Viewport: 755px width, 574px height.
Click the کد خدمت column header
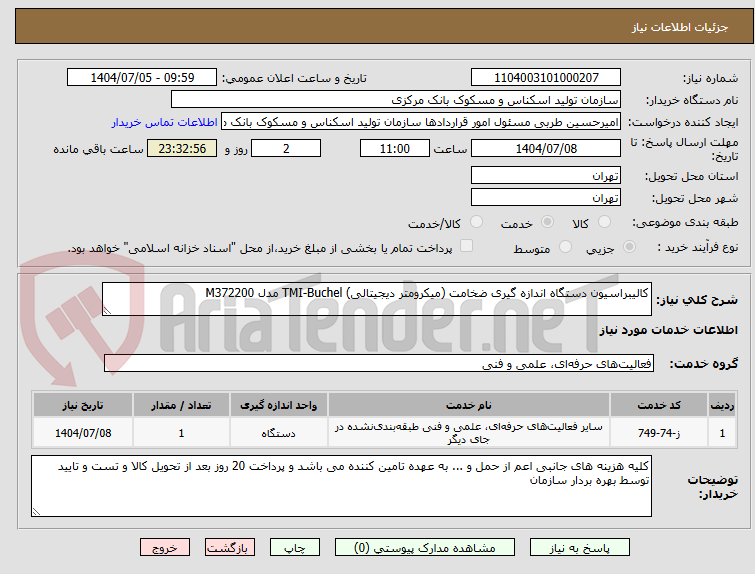658,405
